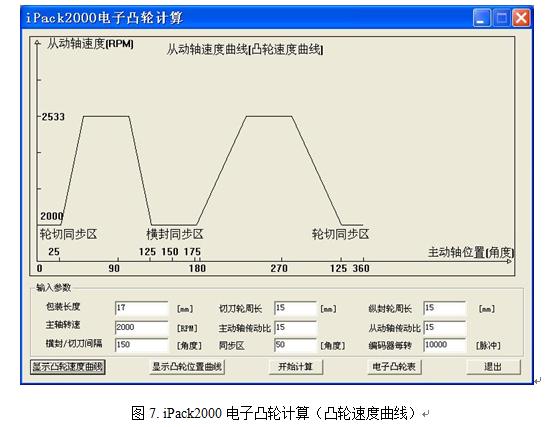Click the 180 degree axis marker
The height and width of the screenshot is (427, 558).
pyautogui.click(x=197, y=268)
